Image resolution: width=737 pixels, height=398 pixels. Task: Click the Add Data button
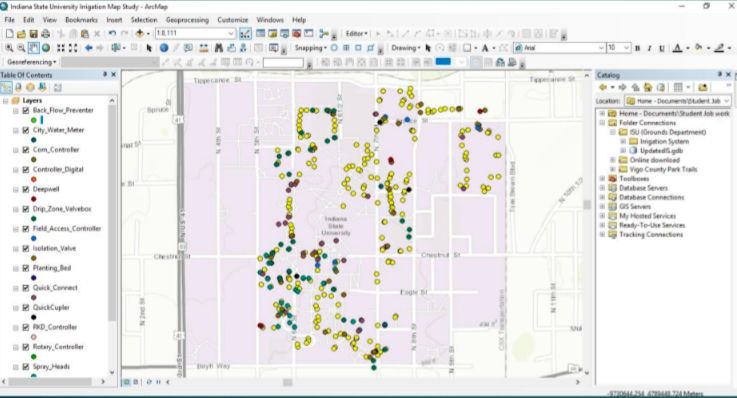(x=140, y=34)
